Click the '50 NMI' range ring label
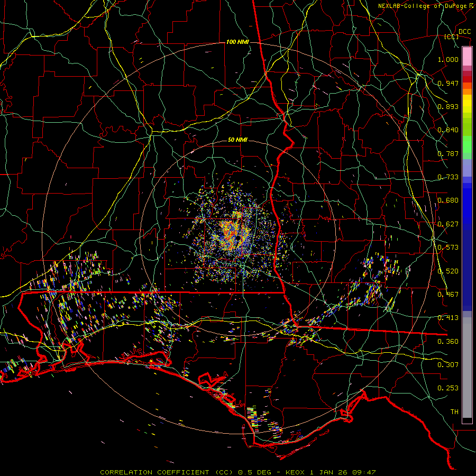 pos(237,140)
